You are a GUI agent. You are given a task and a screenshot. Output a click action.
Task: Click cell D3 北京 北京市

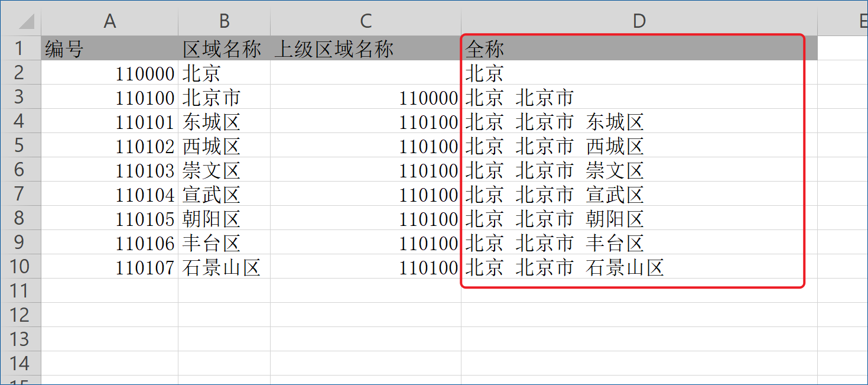click(639, 96)
